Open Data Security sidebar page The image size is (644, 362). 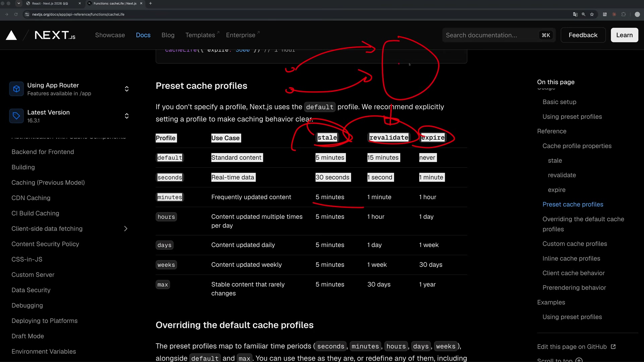(x=31, y=290)
